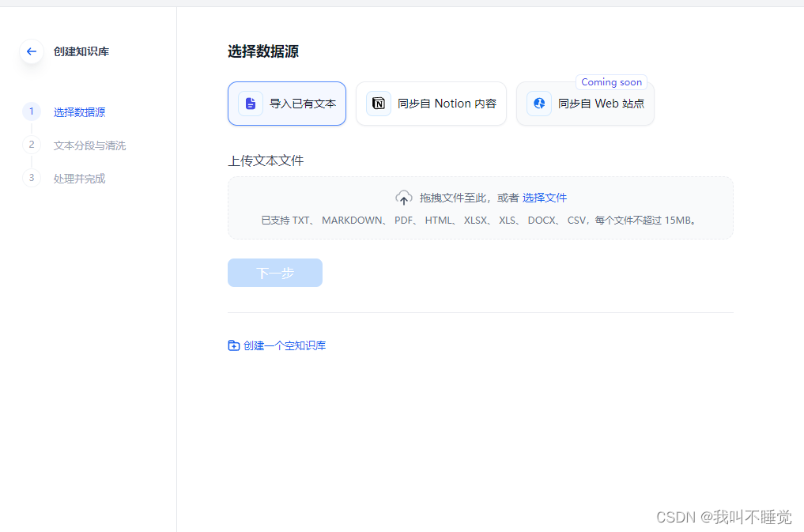This screenshot has height=532, width=804.
Task: Click the 创建一个空知识库 link
Action: [285, 345]
